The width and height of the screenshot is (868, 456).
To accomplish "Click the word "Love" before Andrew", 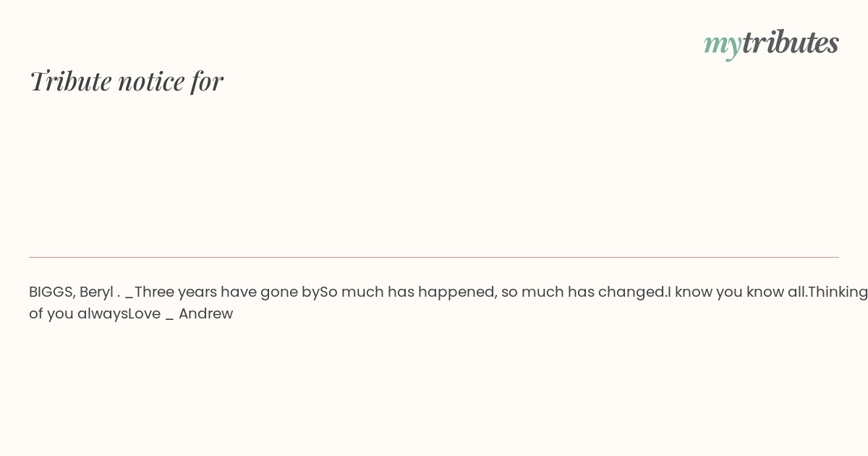I will (x=144, y=314).
